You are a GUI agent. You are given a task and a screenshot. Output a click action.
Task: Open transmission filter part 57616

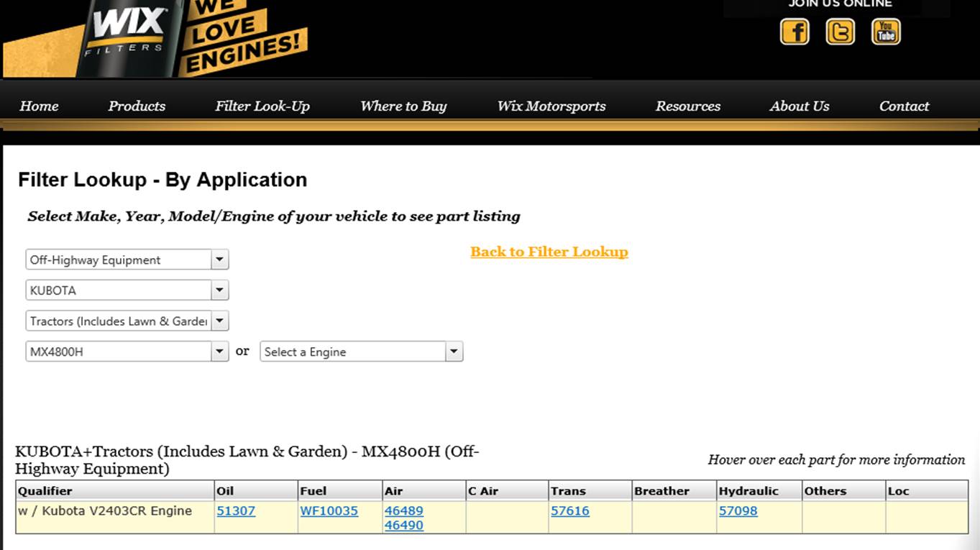click(570, 510)
